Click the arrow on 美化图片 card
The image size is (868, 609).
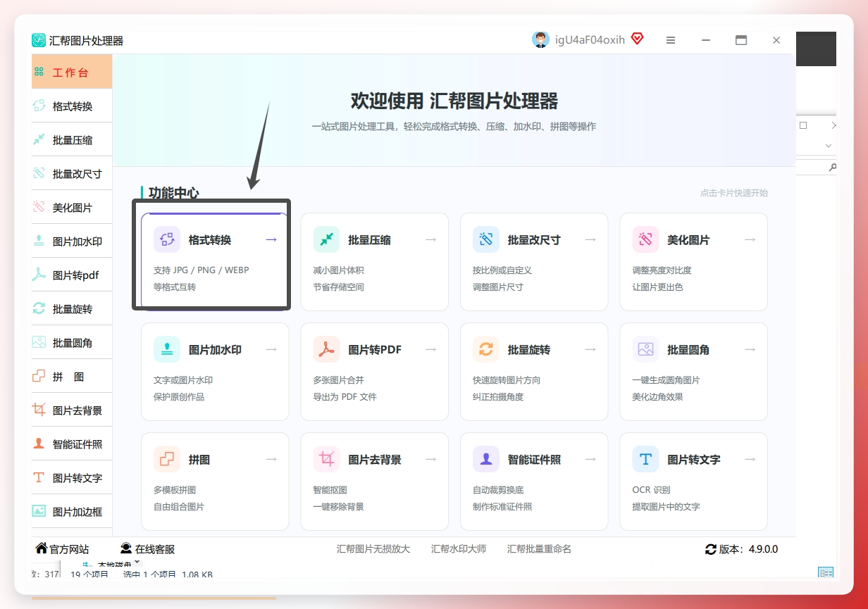(750, 240)
